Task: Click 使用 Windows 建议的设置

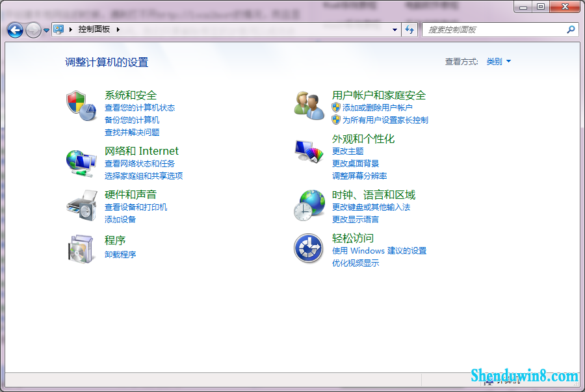Action: point(379,251)
